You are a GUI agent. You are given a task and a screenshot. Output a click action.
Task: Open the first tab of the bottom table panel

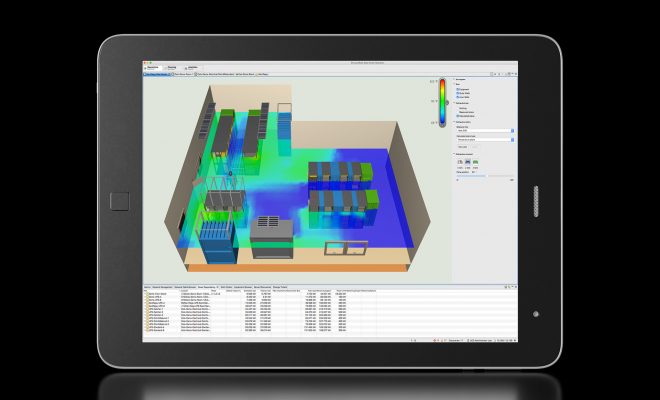tap(147, 285)
